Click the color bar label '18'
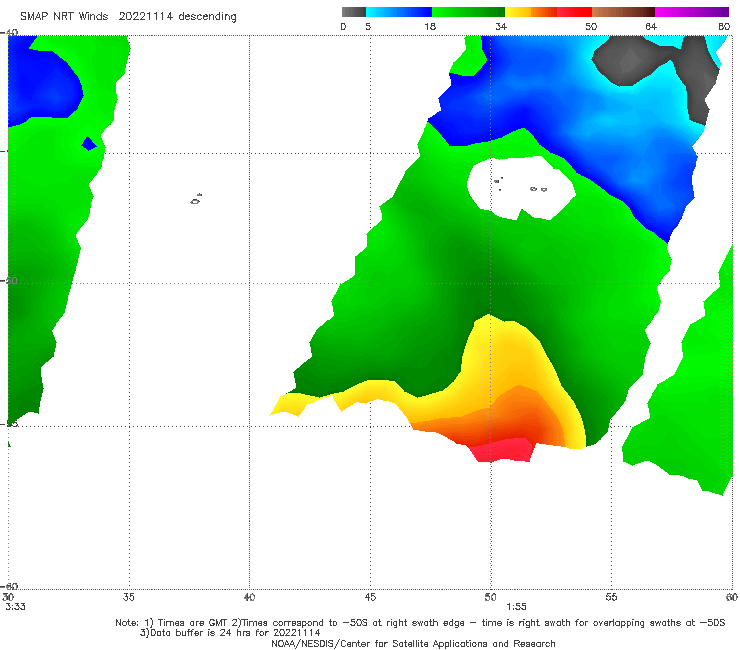Image resolution: width=740 pixels, height=650 pixels. click(x=430, y=27)
